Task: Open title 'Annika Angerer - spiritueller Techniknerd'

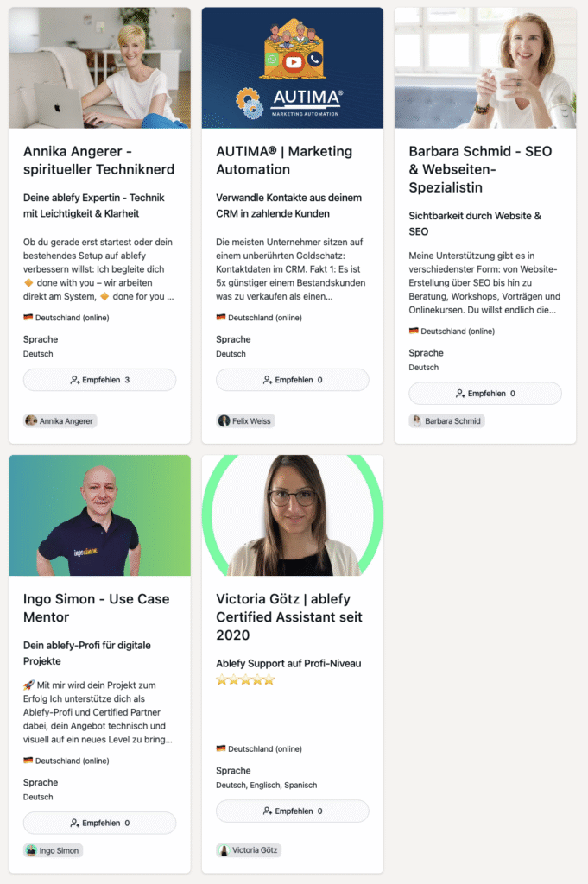Action: [98, 161]
